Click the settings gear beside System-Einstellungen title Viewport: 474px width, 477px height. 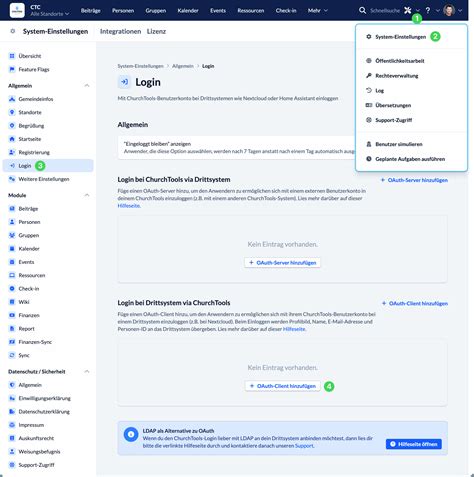[x=13, y=31]
